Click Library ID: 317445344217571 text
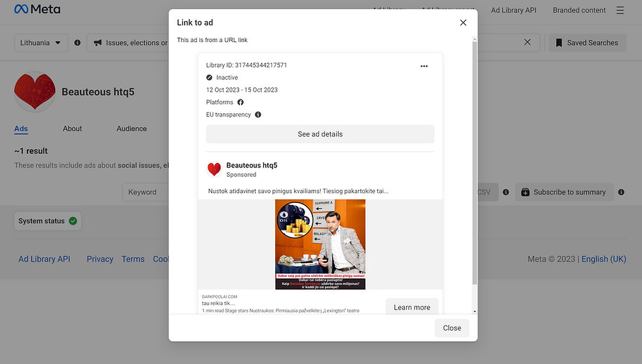 coord(246,65)
